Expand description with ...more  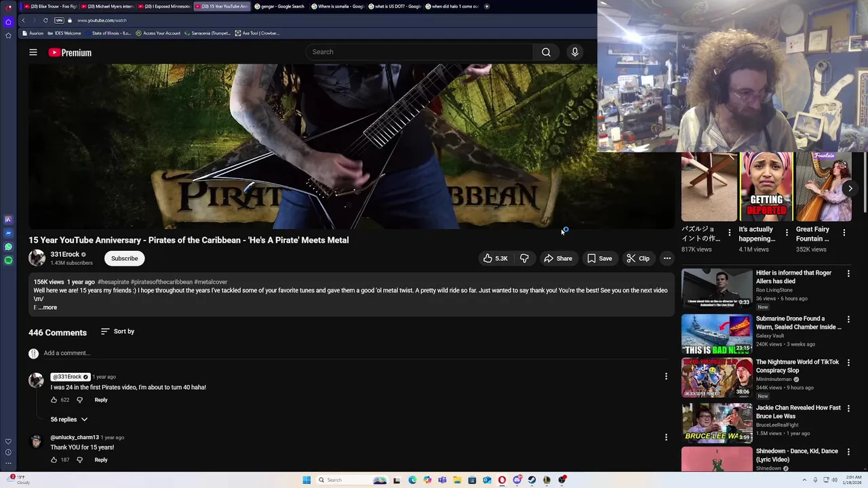[47, 308]
